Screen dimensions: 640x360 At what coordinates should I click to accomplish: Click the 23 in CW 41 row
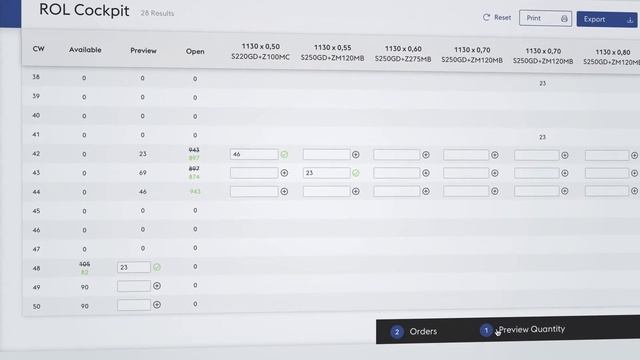(x=542, y=137)
